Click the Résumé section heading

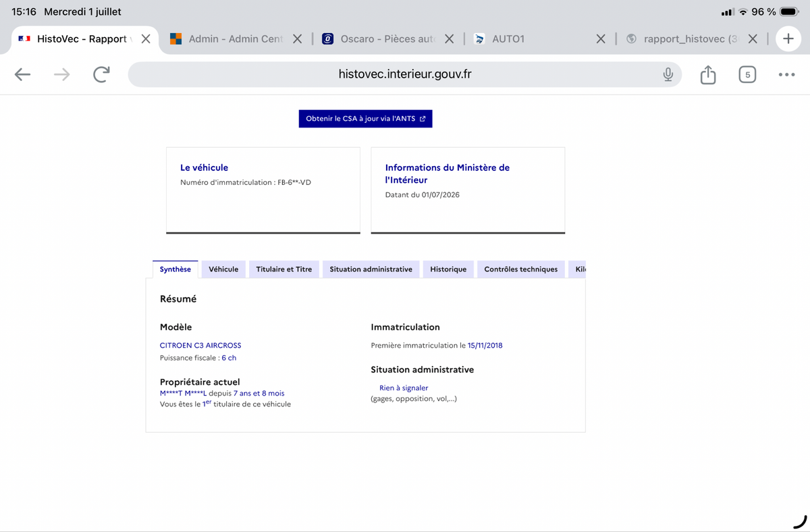(178, 298)
